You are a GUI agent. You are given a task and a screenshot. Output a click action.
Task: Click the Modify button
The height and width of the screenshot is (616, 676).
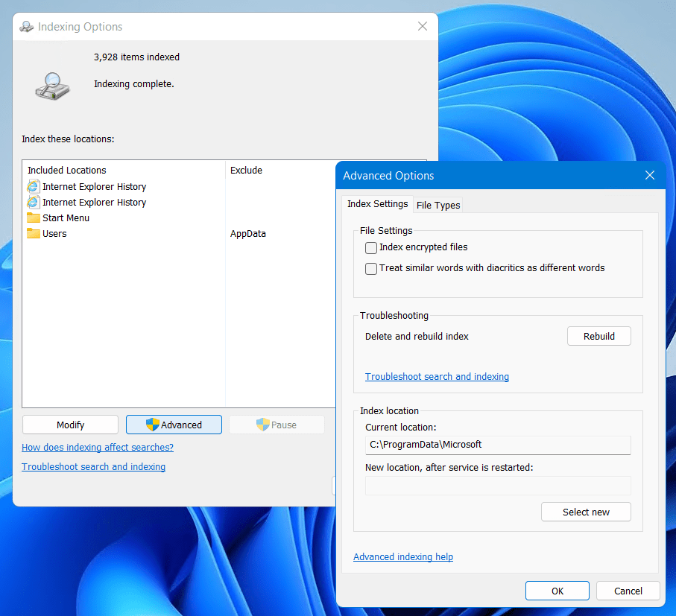pos(70,425)
